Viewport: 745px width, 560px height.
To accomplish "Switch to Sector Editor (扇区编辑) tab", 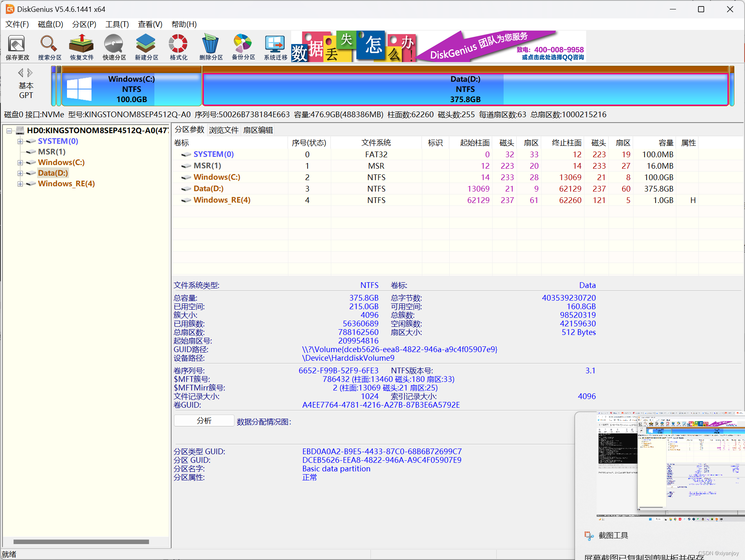I will (258, 130).
